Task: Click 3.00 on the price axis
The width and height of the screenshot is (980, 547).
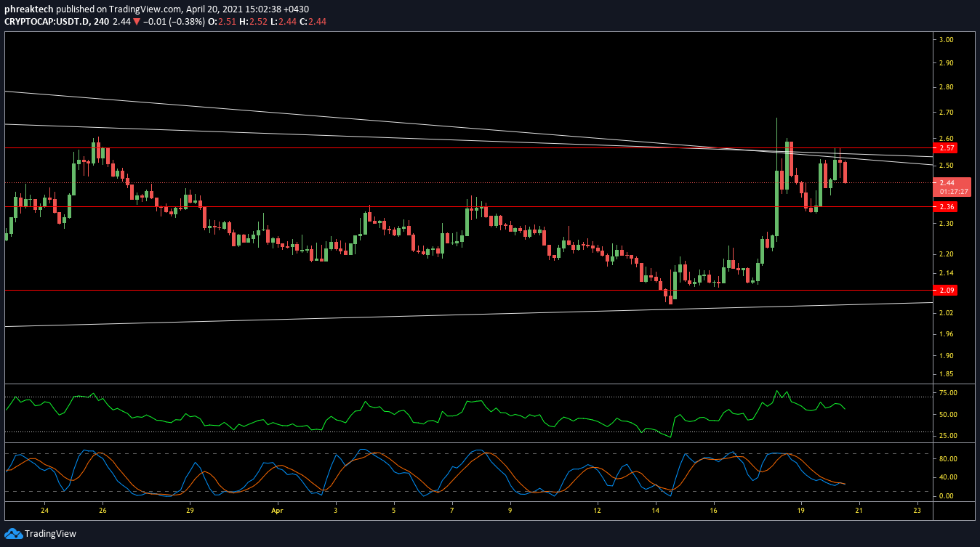Action: (947, 40)
